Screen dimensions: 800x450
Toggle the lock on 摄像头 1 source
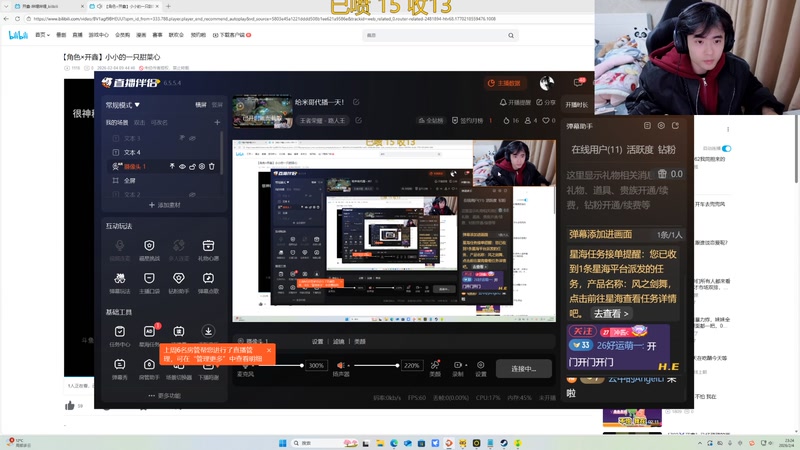pos(192,166)
